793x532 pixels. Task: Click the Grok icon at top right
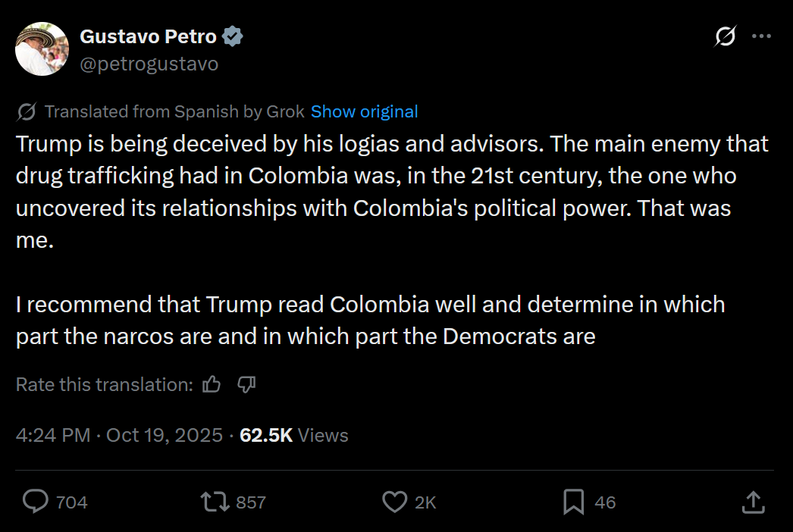(726, 36)
